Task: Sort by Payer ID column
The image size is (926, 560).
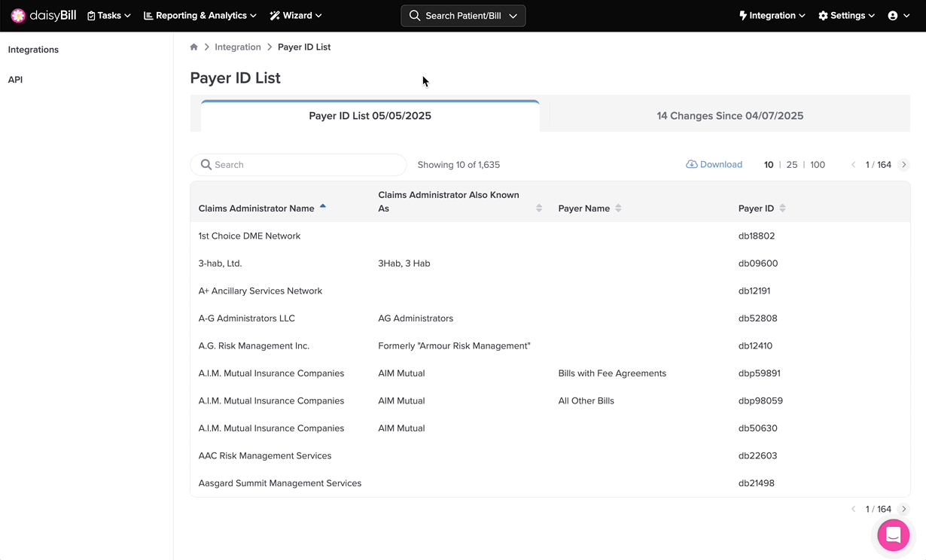Action: click(762, 208)
